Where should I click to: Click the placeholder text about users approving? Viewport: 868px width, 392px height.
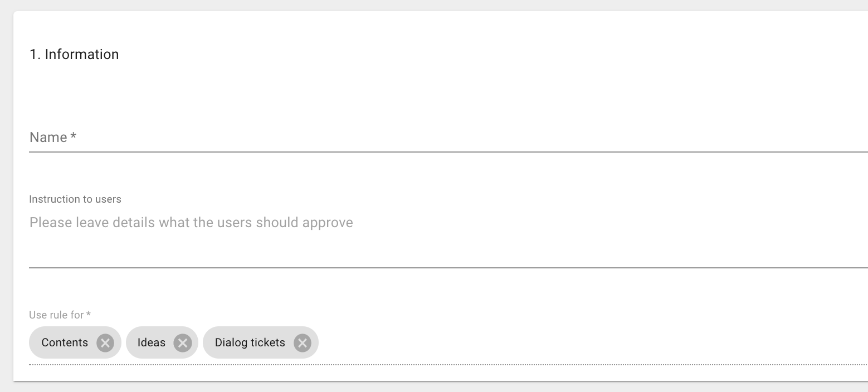pyautogui.click(x=191, y=223)
